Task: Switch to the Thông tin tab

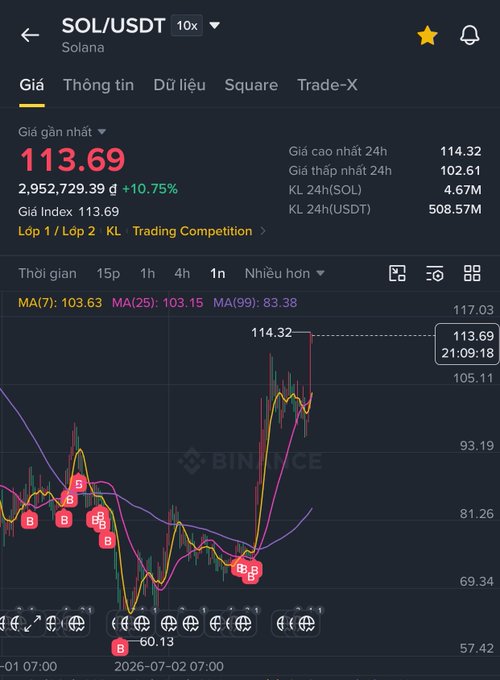Action: click(x=98, y=85)
